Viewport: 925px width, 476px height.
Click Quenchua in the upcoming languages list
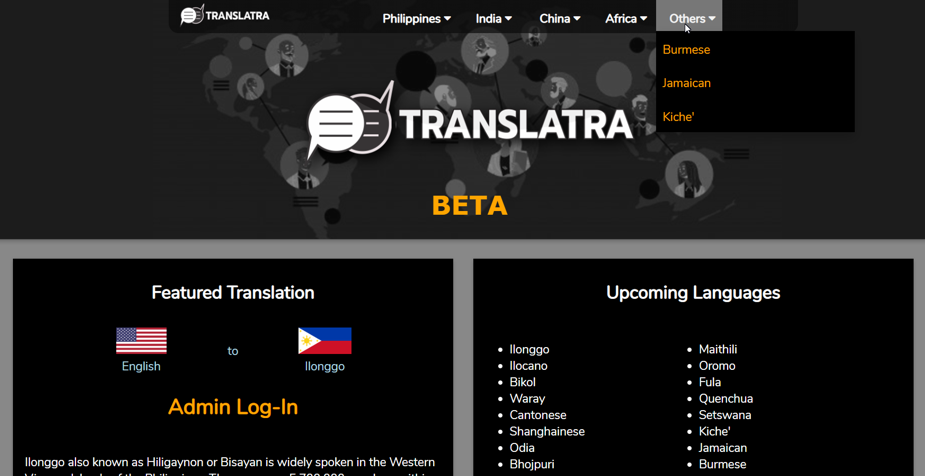[x=726, y=399]
